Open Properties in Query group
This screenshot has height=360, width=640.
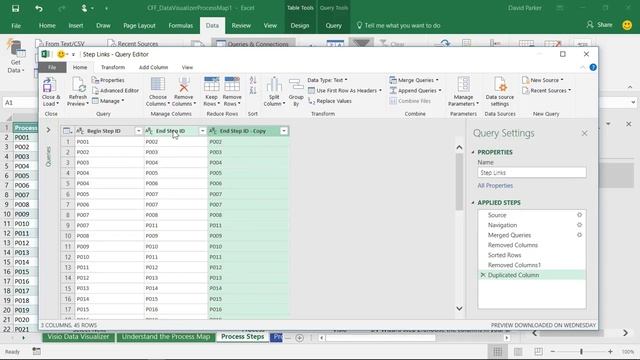[108, 80]
